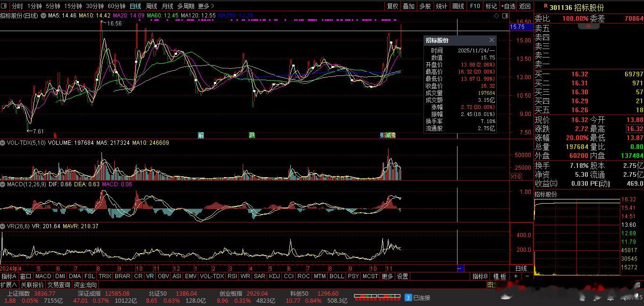This screenshot has width=644, height=306.
Task: Click the diamond marker icon above chart
Action: (x=496, y=16)
